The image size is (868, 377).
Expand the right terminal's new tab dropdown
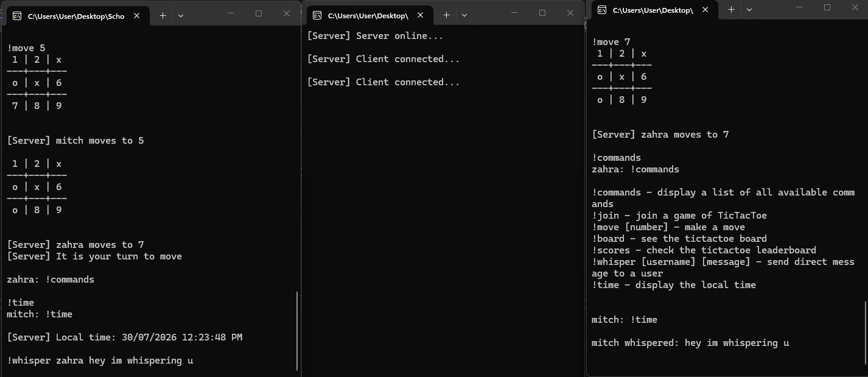tap(749, 9)
